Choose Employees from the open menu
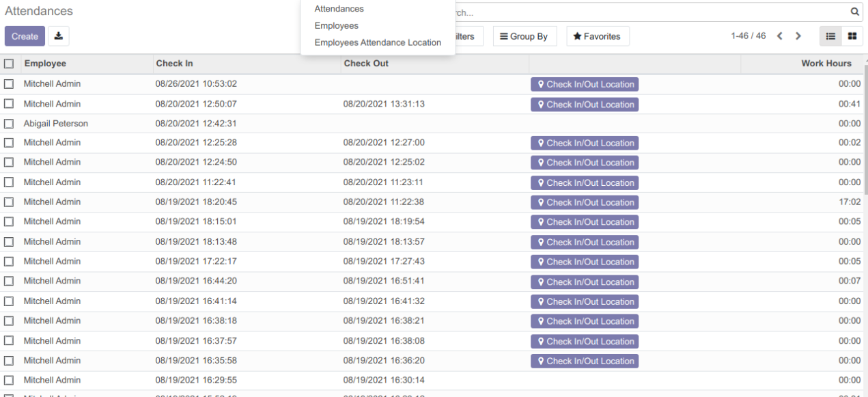The width and height of the screenshot is (868, 397). point(336,26)
